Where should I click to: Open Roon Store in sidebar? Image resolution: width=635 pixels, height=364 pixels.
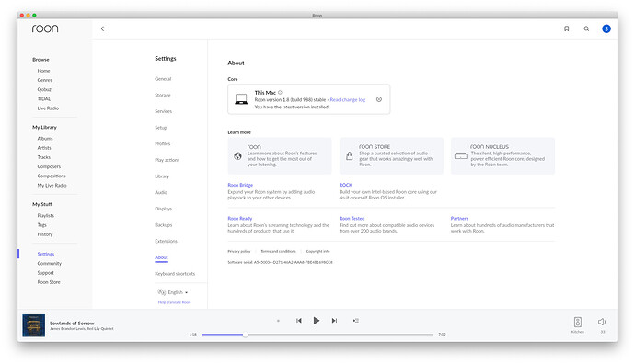49,282
